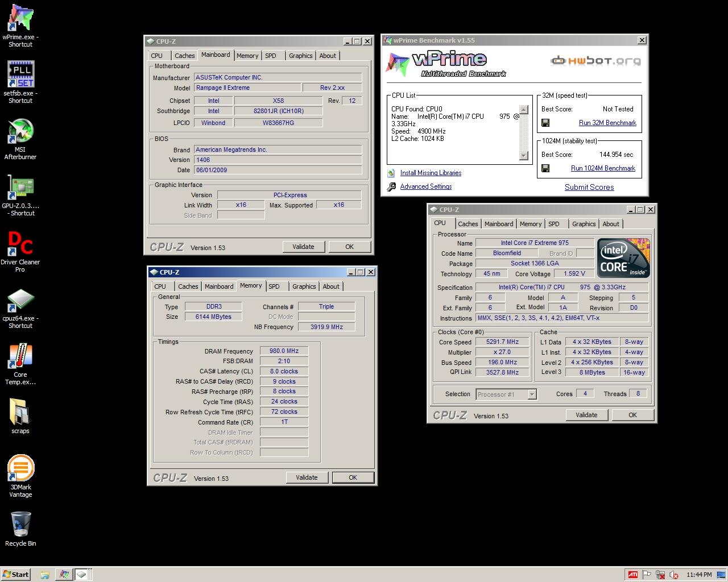This screenshot has width=728, height=582.
Task: Launch 3DMark Vantage from the desktop
Action: click(20, 476)
